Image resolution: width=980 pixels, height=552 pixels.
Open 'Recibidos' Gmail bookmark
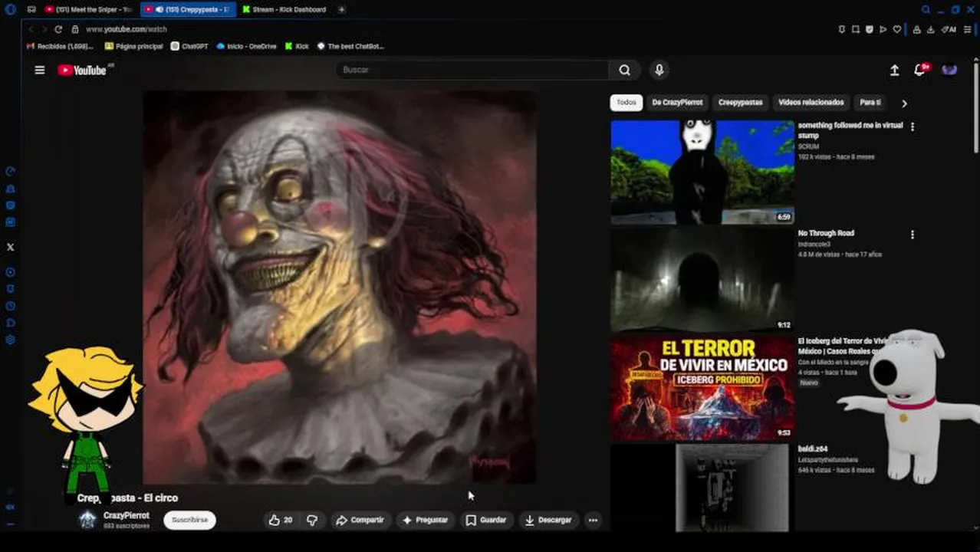click(x=60, y=46)
